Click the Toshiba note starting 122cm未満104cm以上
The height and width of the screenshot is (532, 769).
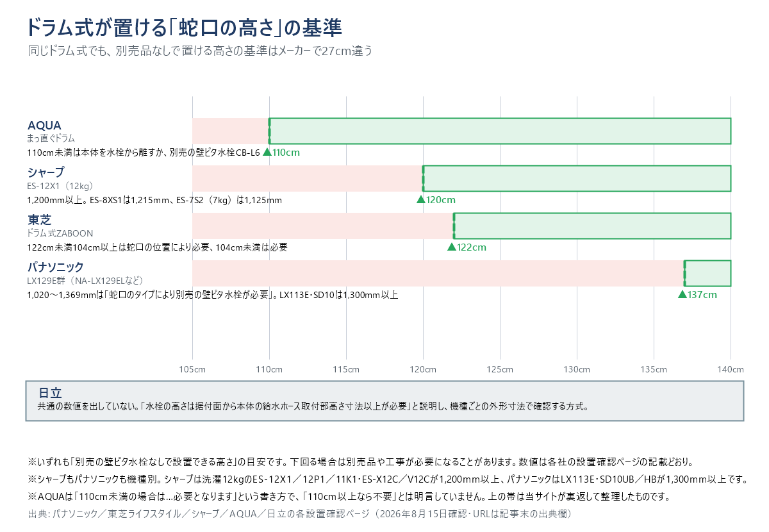coord(157,247)
